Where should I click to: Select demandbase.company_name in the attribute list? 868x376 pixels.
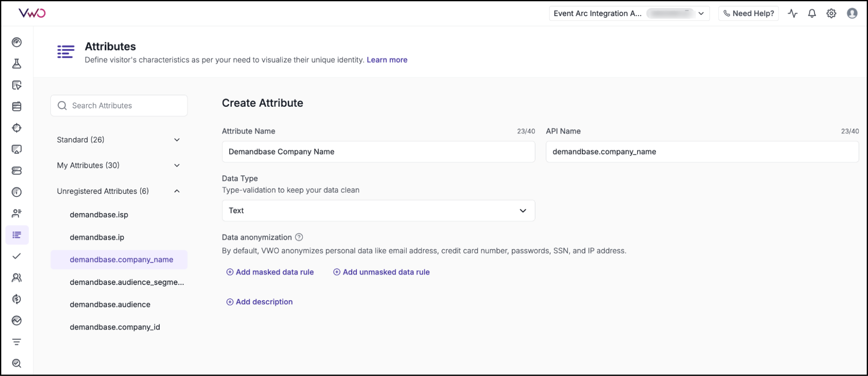[119, 260]
